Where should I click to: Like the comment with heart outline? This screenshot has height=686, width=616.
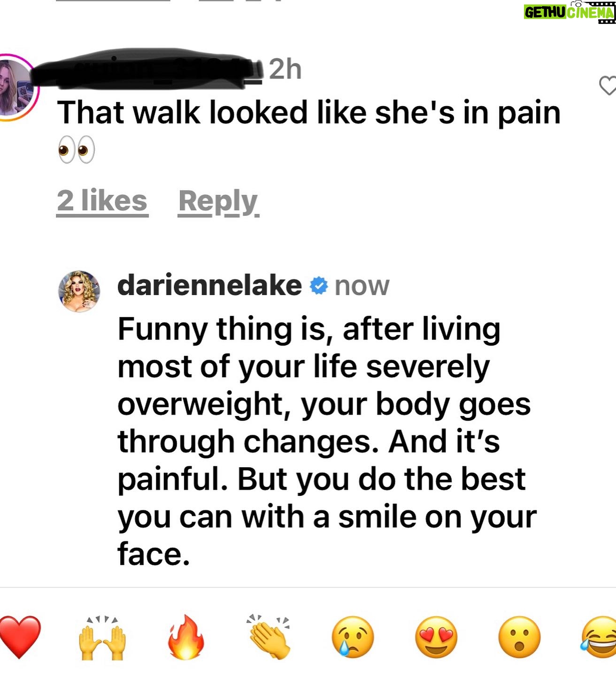pyautogui.click(x=608, y=85)
